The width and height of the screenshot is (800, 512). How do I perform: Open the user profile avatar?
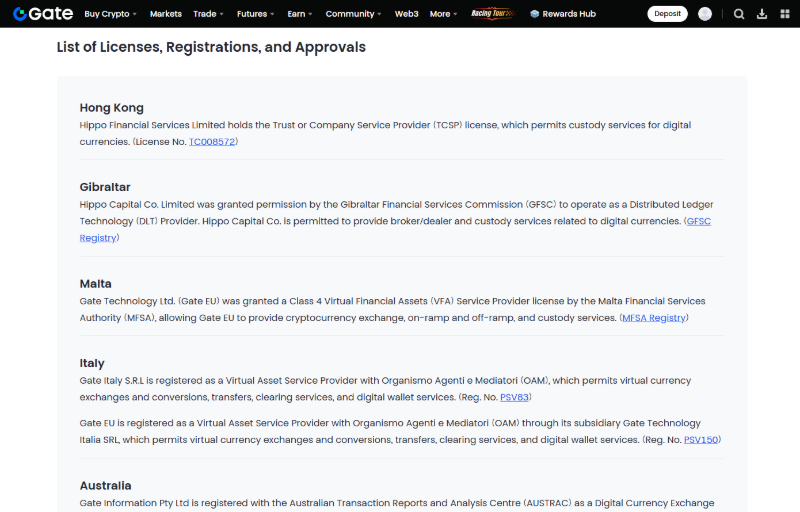pyautogui.click(x=705, y=14)
